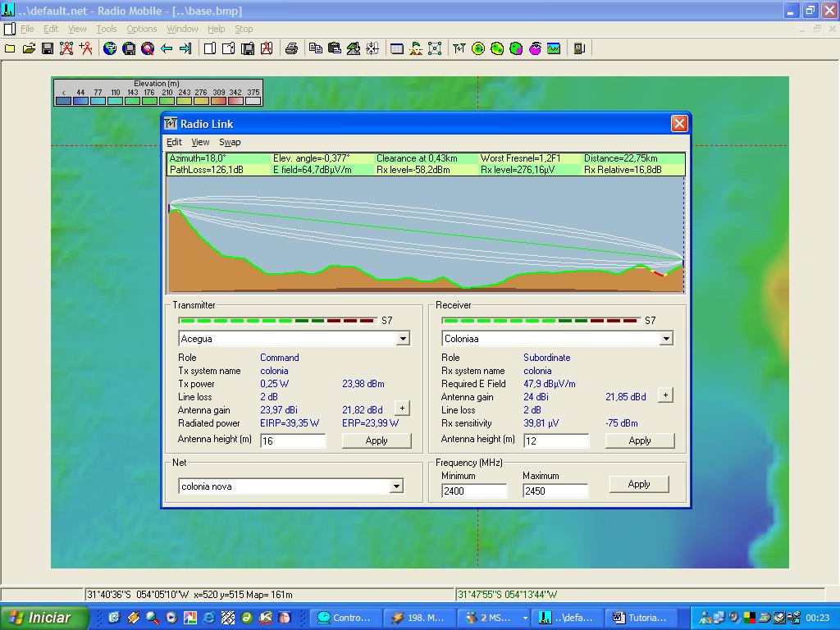Click the print icon in the toolbar
Viewport: 840px width, 630px height.
click(x=291, y=49)
